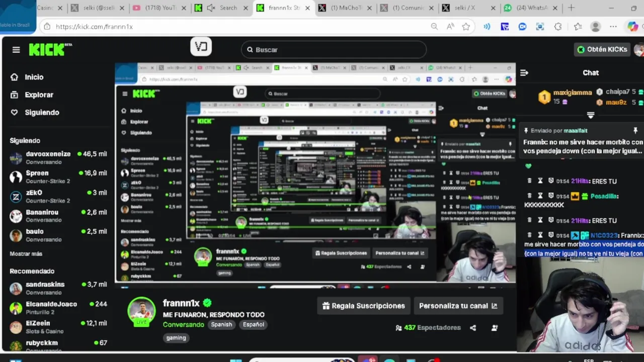Click the user icon right of share
The width and height of the screenshot is (644, 362).
click(495, 328)
